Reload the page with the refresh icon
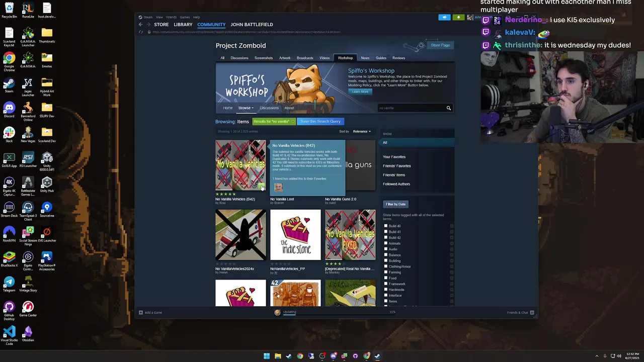 tap(141, 32)
